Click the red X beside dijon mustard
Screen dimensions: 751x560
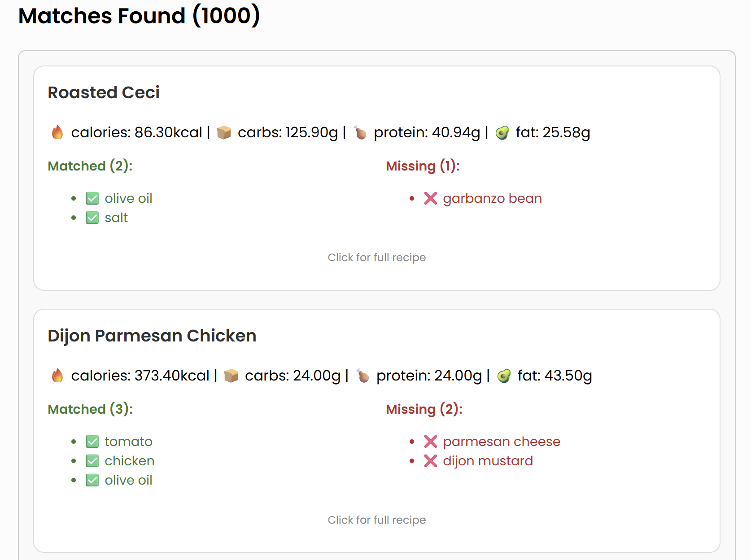[430, 461]
